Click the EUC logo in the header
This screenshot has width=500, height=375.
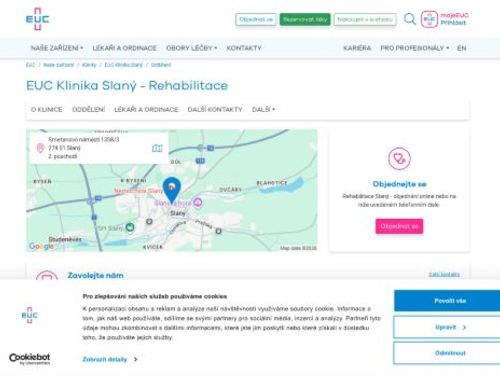(x=37, y=19)
